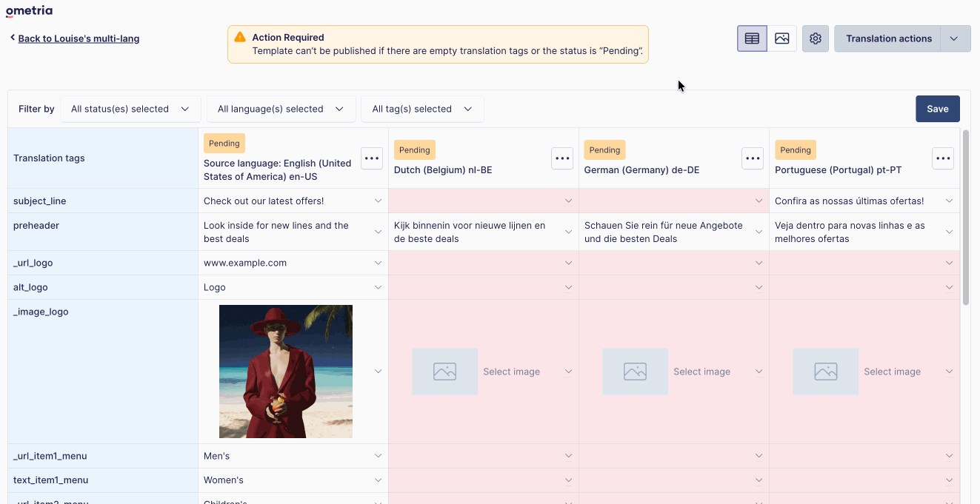Expand English subject_line cell chevron
This screenshot has width=980, height=504.
(x=378, y=201)
